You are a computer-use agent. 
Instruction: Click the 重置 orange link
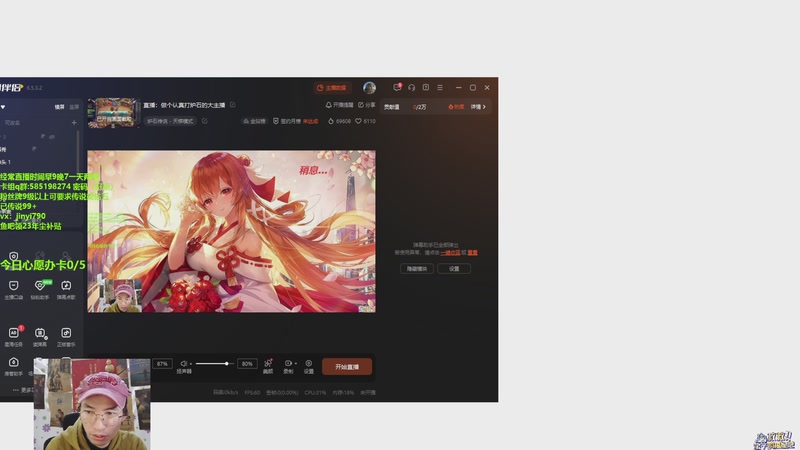click(x=472, y=253)
